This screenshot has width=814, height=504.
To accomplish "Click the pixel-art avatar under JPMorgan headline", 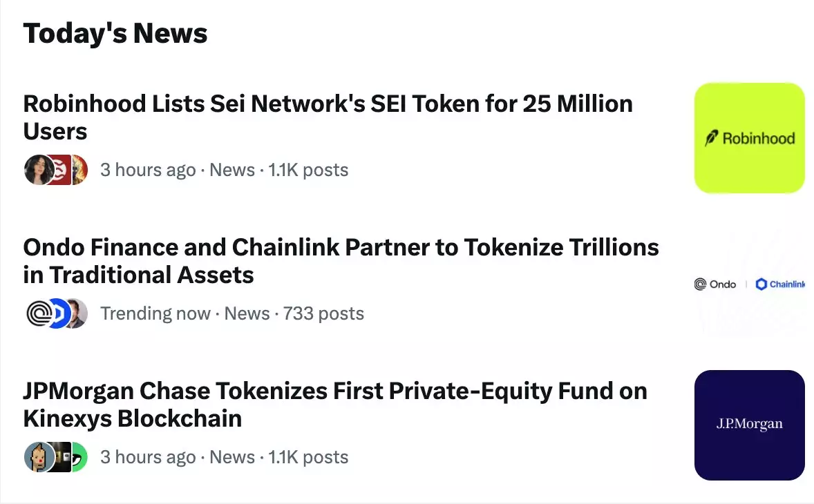I will [38, 457].
